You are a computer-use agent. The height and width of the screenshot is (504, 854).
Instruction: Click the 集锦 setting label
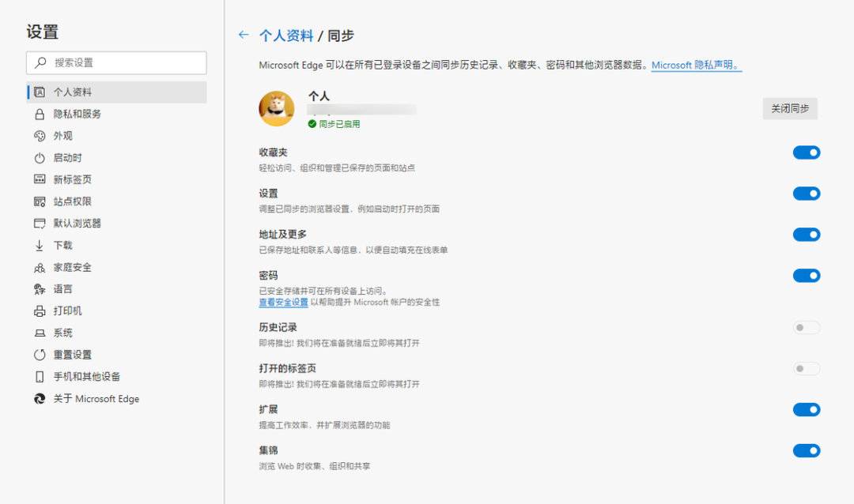tap(269, 450)
